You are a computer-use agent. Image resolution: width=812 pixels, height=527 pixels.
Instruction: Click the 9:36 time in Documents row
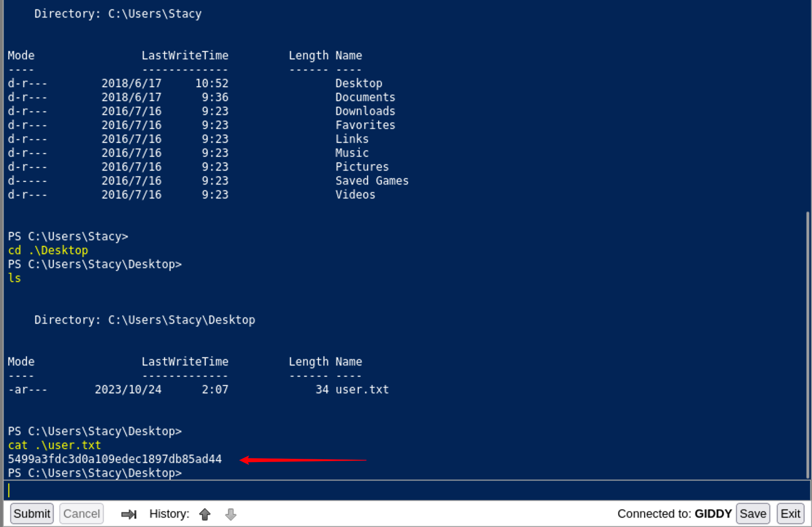point(215,97)
